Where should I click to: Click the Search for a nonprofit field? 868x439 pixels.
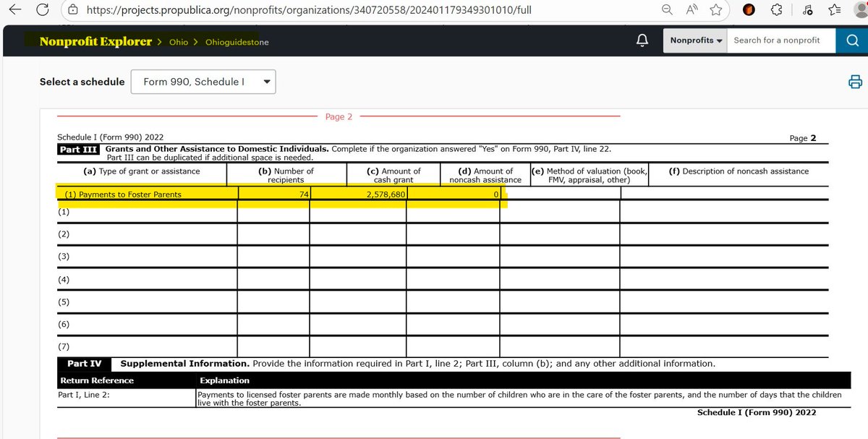coord(782,41)
